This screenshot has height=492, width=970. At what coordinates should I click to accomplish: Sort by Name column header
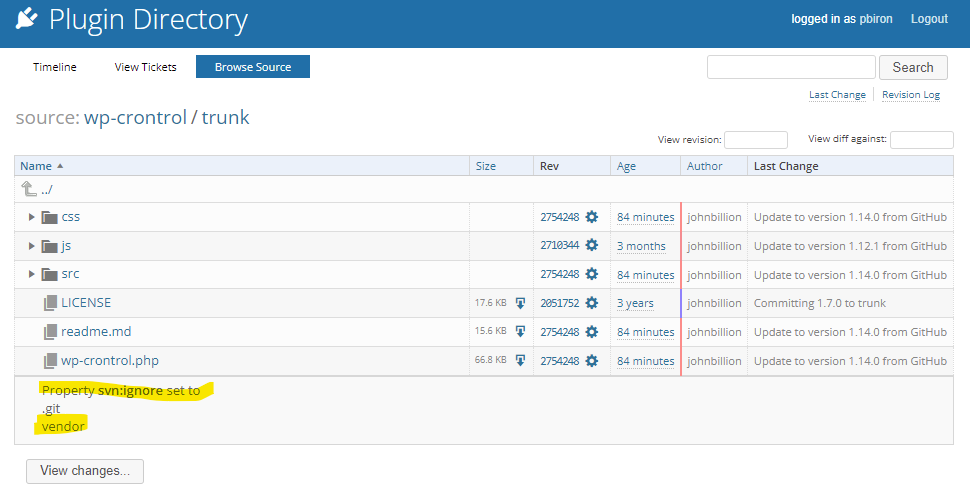[x=36, y=166]
